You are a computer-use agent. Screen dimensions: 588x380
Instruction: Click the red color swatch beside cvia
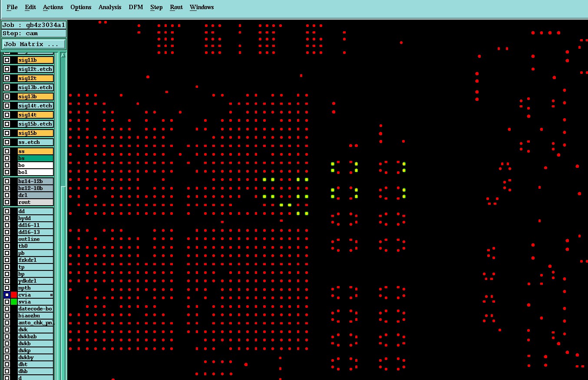14,295
